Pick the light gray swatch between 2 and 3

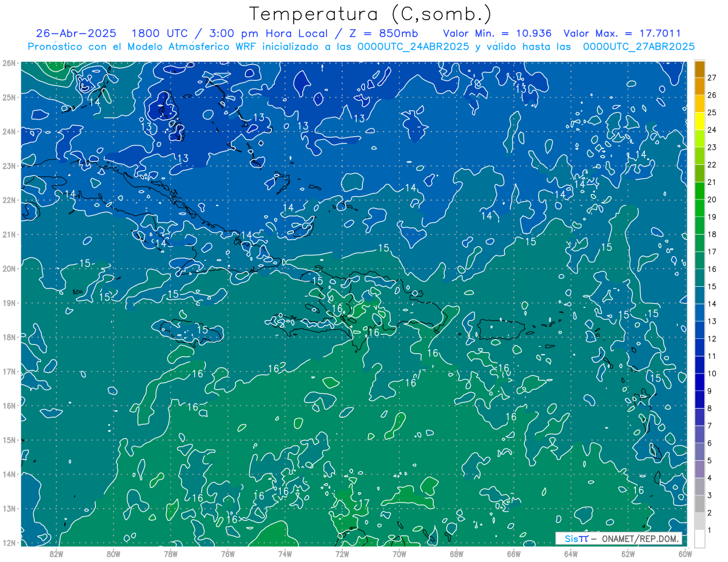click(x=699, y=503)
